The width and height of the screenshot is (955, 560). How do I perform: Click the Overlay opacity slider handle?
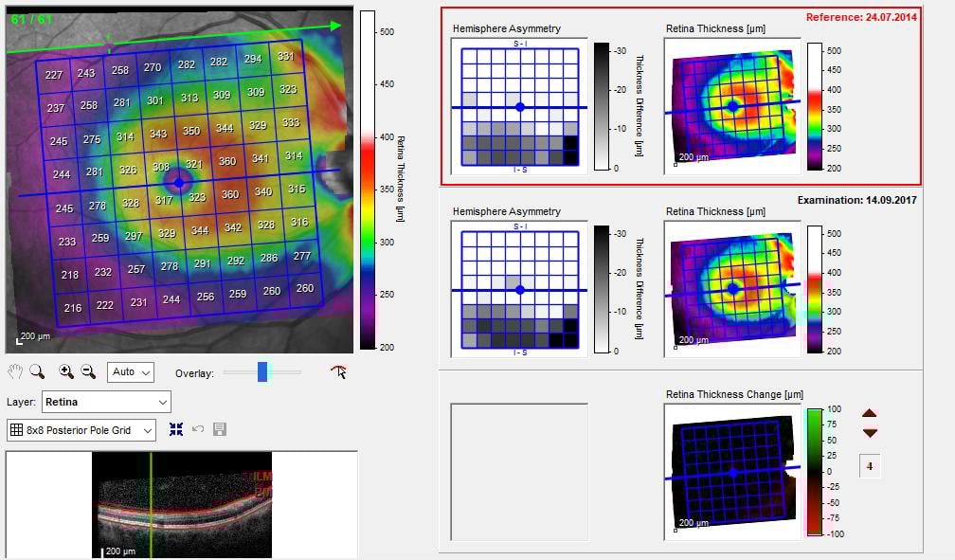point(262,372)
